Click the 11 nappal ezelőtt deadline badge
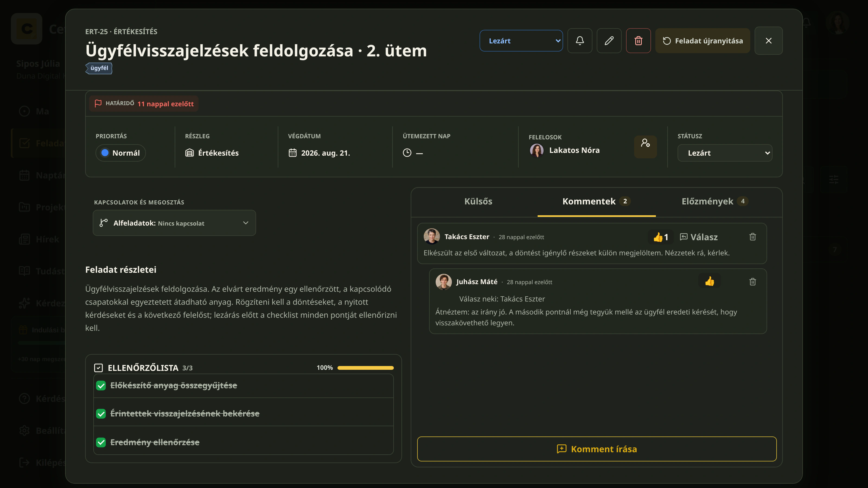This screenshot has height=488, width=868. (x=144, y=104)
